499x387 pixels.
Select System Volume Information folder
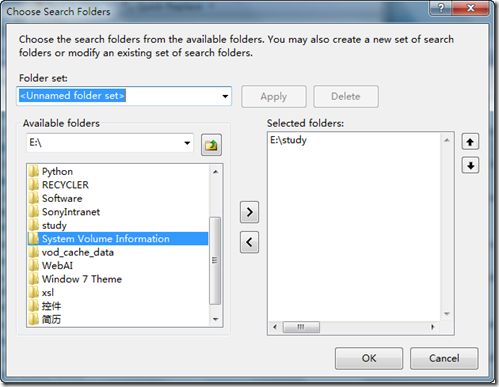pyautogui.click(x=118, y=239)
